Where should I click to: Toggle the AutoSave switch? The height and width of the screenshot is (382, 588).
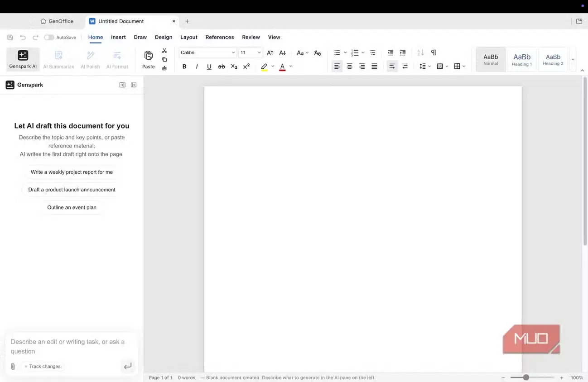(49, 38)
